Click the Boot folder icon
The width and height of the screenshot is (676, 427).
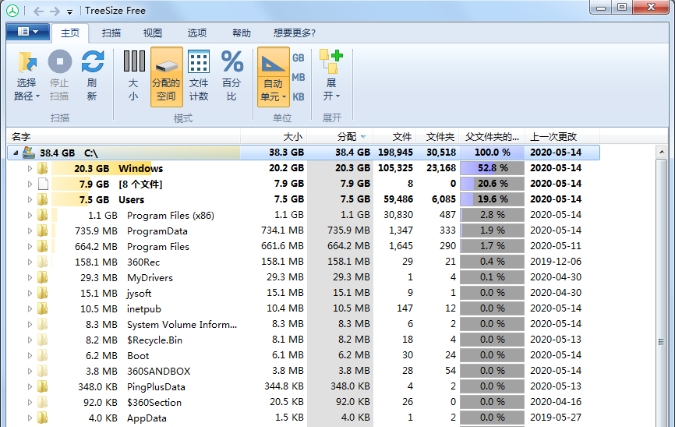(x=42, y=355)
